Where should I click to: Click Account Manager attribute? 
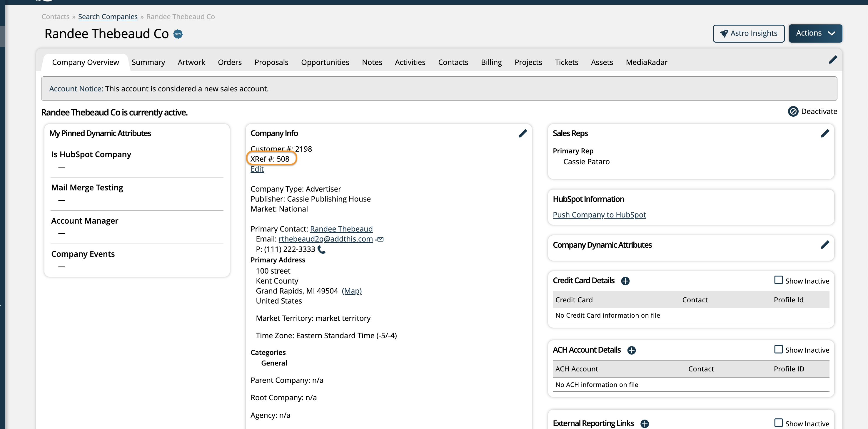click(x=85, y=221)
